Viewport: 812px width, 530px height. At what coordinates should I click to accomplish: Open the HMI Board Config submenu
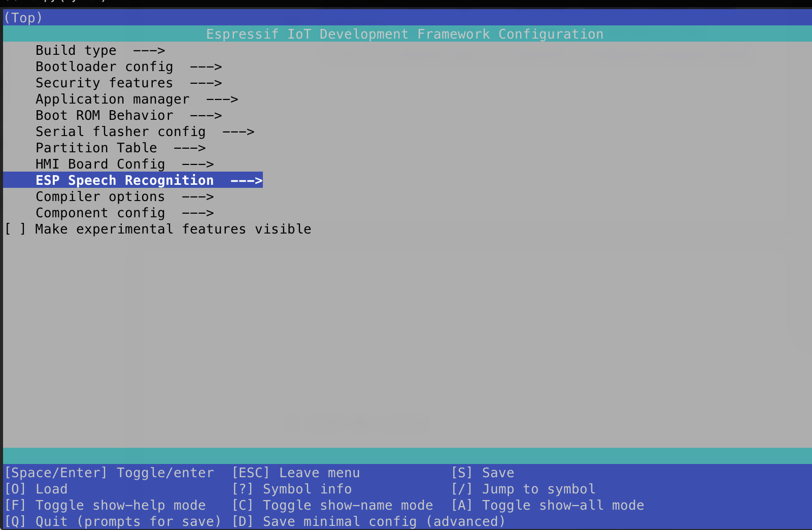pyautogui.click(x=124, y=164)
